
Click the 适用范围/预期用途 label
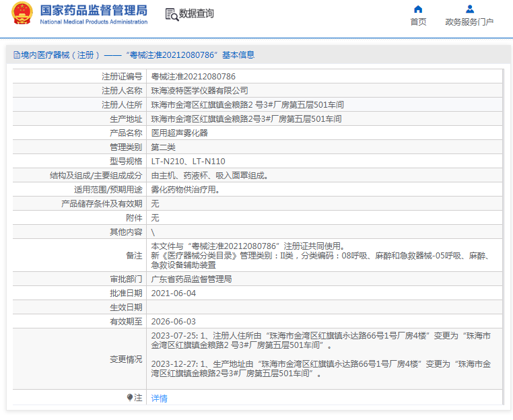(108, 190)
